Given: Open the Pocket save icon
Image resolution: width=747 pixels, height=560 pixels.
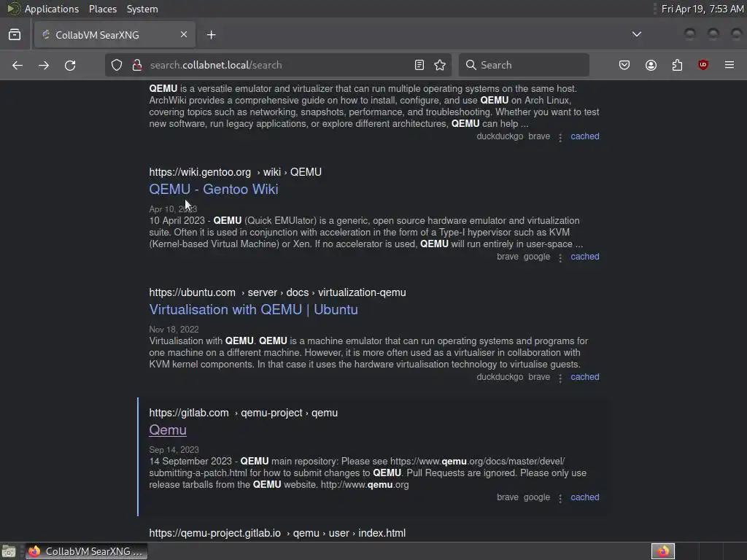Looking at the screenshot, I should [x=624, y=65].
